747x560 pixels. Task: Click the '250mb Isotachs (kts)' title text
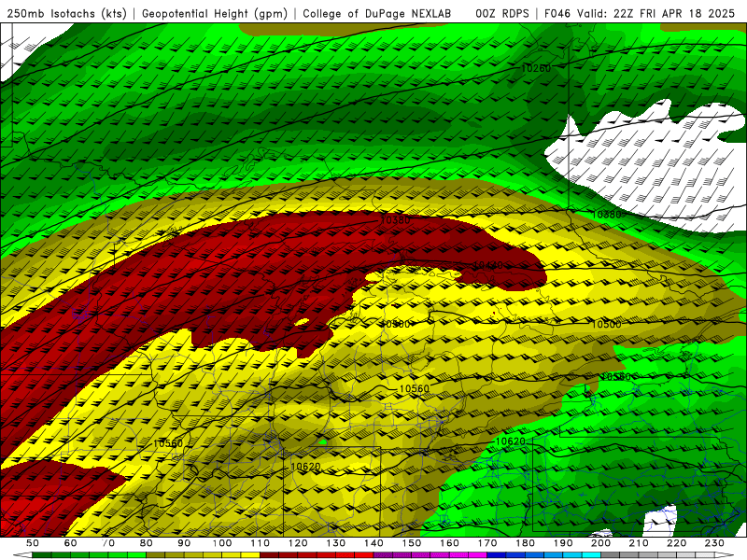click(x=66, y=13)
